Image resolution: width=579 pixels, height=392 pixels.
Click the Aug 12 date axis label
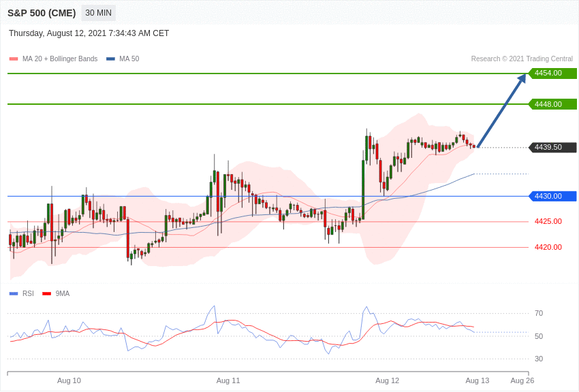[388, 380]
